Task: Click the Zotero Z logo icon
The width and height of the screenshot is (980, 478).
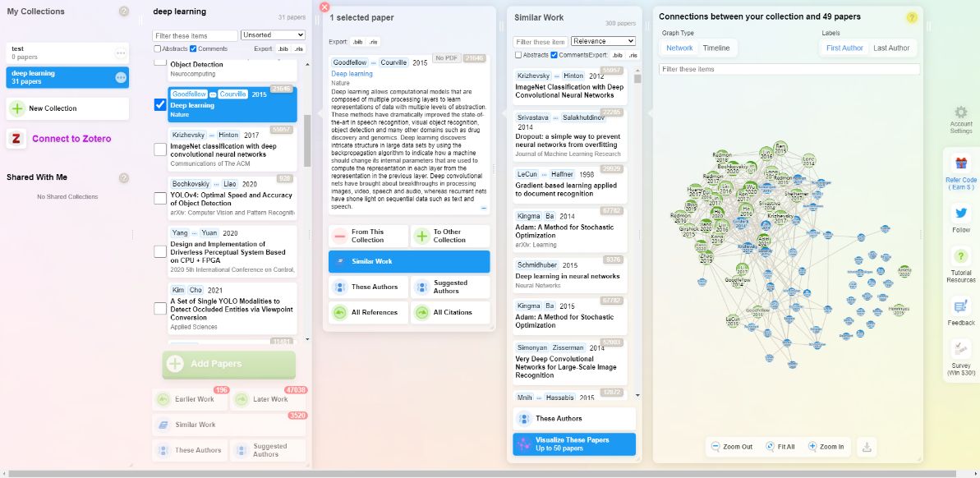Action: tap(16, 139)
